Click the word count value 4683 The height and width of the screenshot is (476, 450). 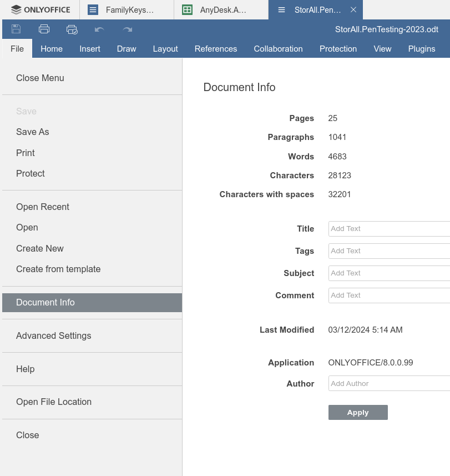[x=337, y=156]
